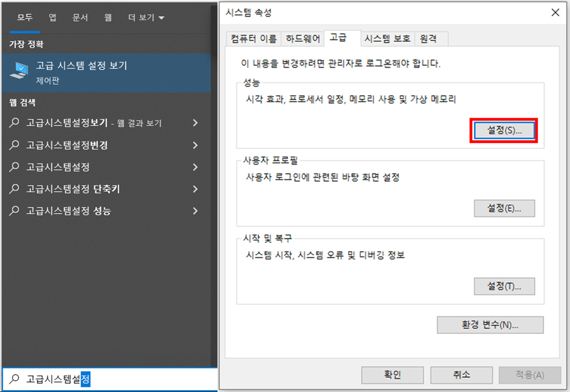Select the 웹 search filter tab
The width and height of the screenshot is (570, 392).
[x=108, y=17]
